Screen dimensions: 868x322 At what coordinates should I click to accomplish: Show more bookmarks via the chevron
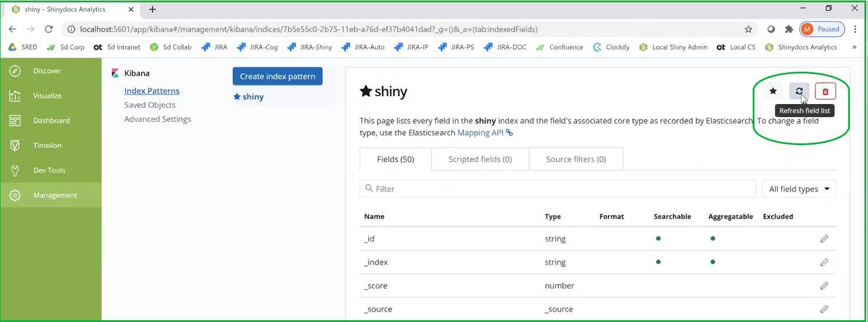click(x=853, y=47)
